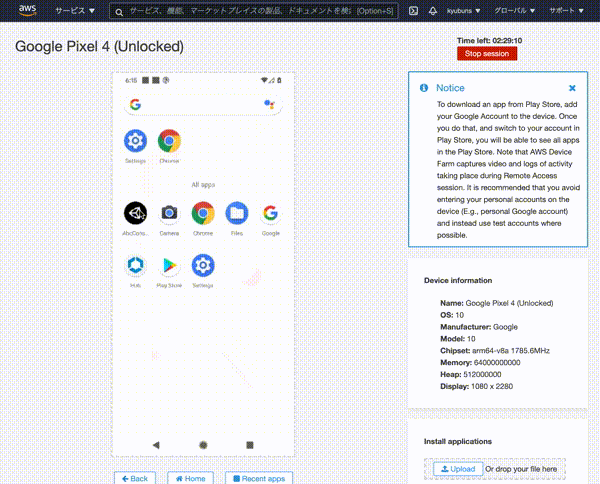Tap the Google Assistant icon in the search bar
The image size is (600, 484).
click(269, 104)
